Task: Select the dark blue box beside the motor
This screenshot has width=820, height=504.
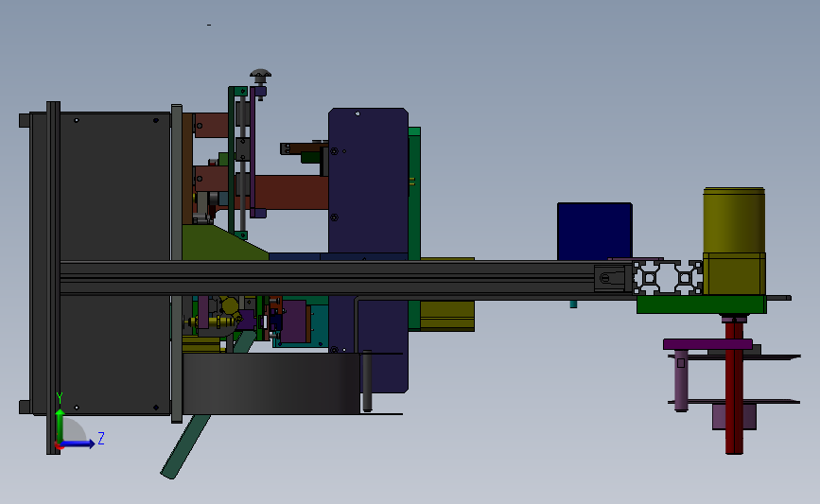Action: (x=595, y=232)
